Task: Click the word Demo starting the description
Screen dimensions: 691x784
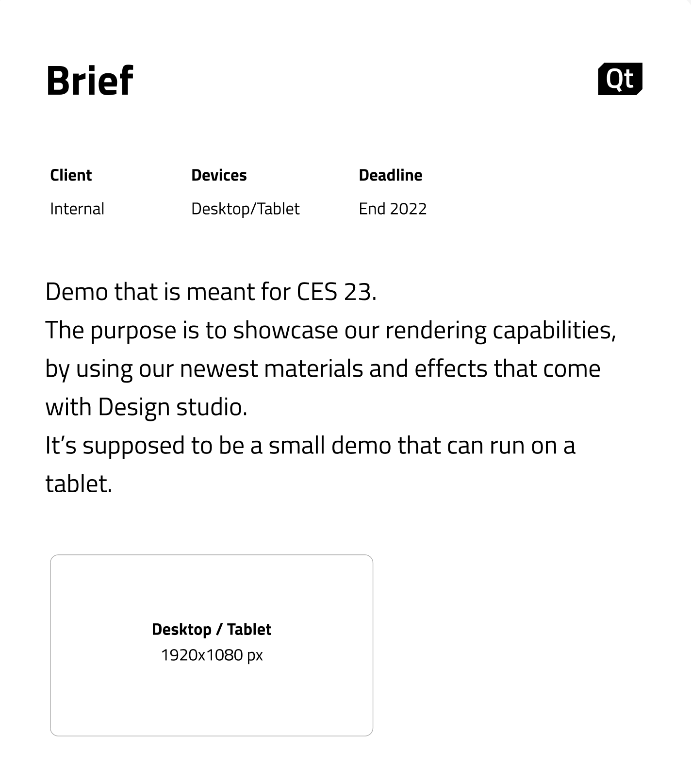Action: [76, 292]
